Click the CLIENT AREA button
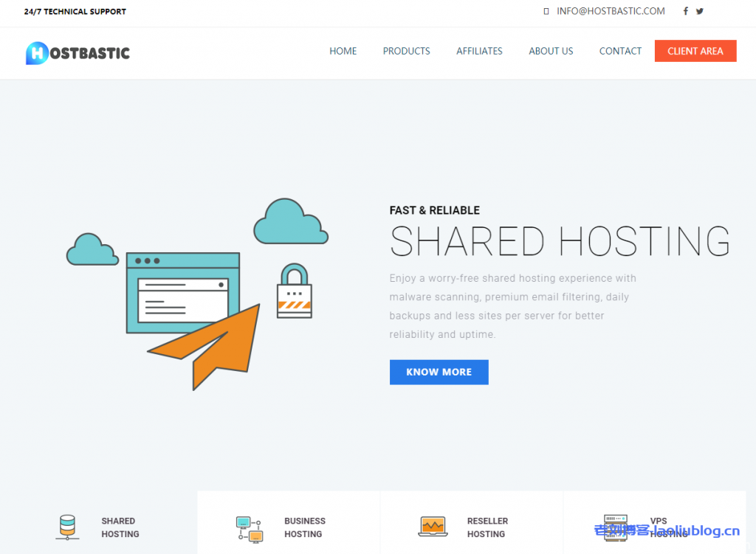The height and width of the screenshot is (554, 756). 695,51
